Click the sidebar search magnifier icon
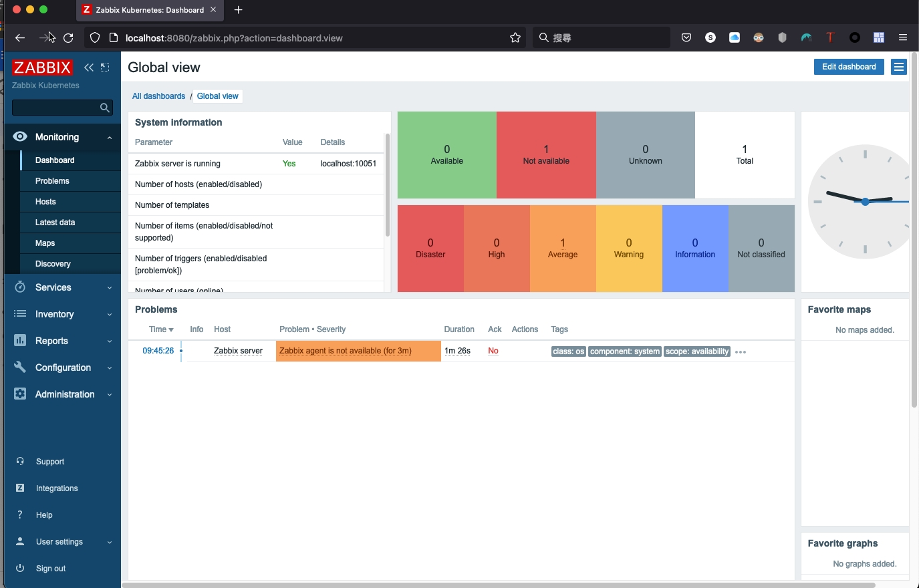 [x=104, y=108]
